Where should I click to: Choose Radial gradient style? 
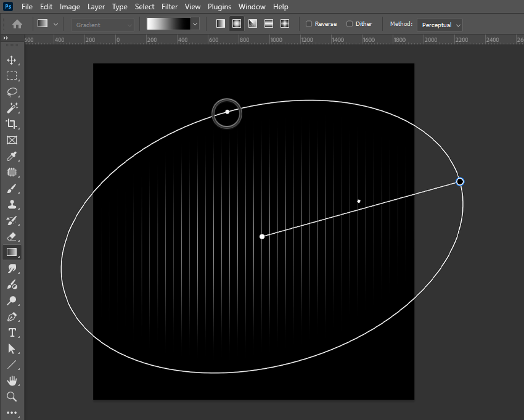tap(237, 23)
